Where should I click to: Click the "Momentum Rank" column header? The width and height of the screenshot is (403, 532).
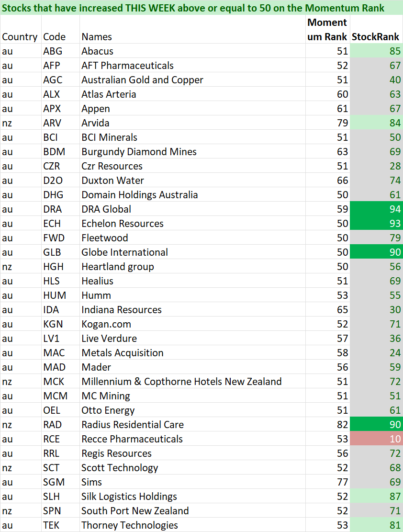(327, 30)
